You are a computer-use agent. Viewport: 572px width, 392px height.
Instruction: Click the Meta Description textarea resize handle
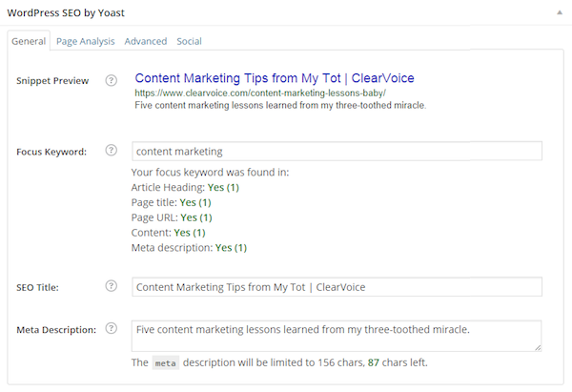(538, 348)
